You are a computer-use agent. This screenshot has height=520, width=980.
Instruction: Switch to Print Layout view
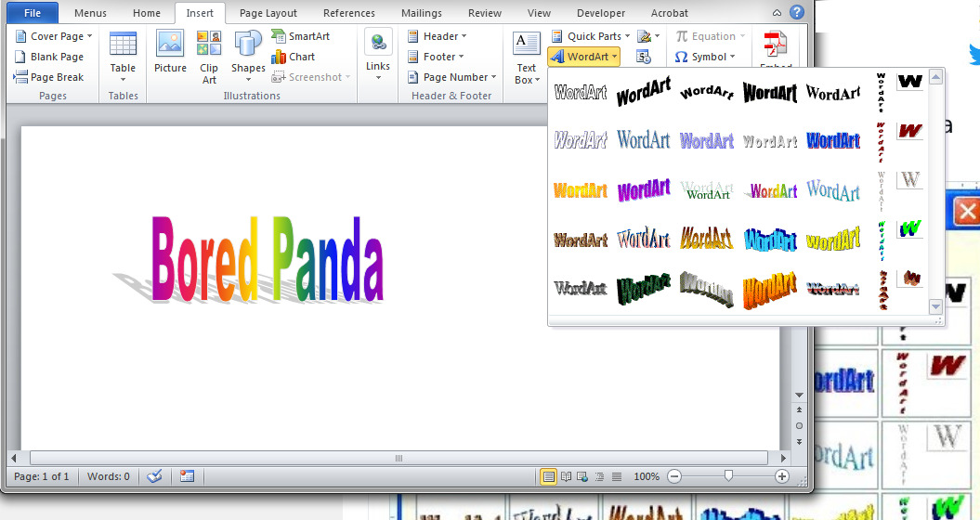click(x=549, y=476)
